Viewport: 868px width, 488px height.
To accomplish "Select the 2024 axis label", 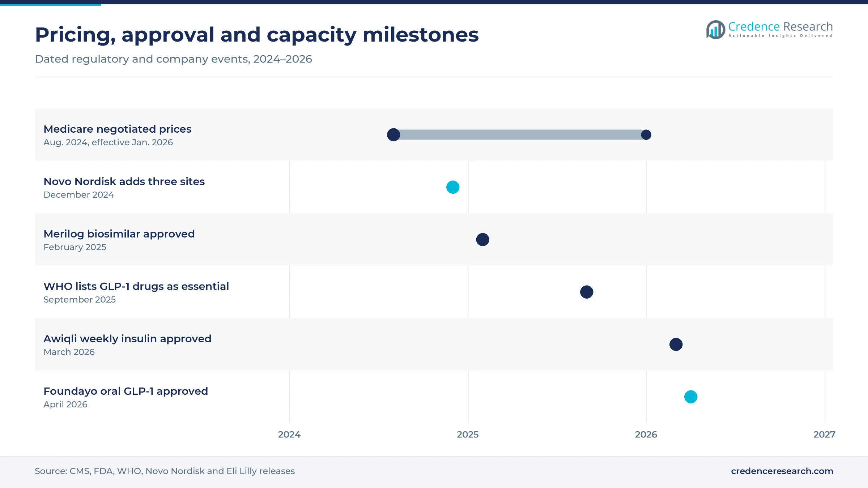I will pos(289,435).
